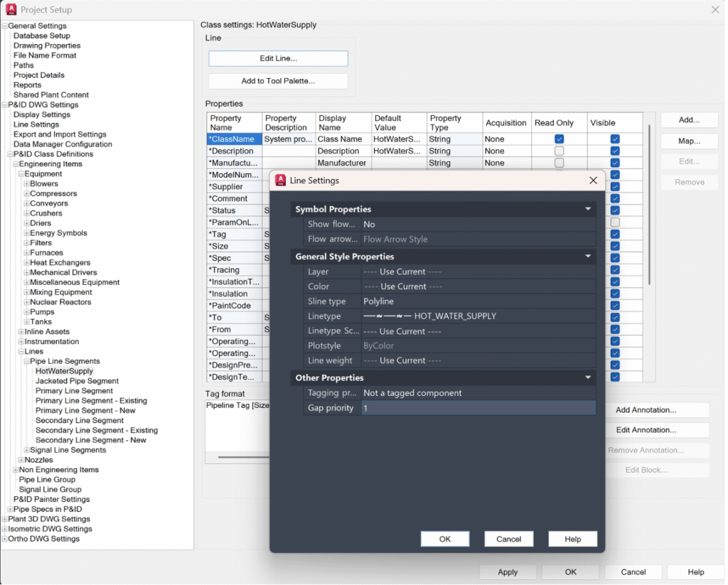The width and height of the screenshot is (728, 585).
Task: Click the properties table vertical scrollbar
Action: coord(649,204)
